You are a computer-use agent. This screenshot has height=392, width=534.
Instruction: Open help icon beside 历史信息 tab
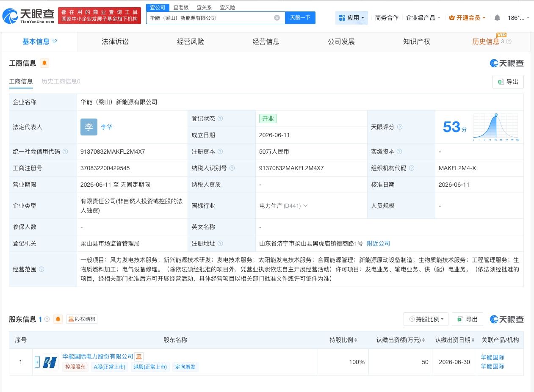tap(509, 41)
